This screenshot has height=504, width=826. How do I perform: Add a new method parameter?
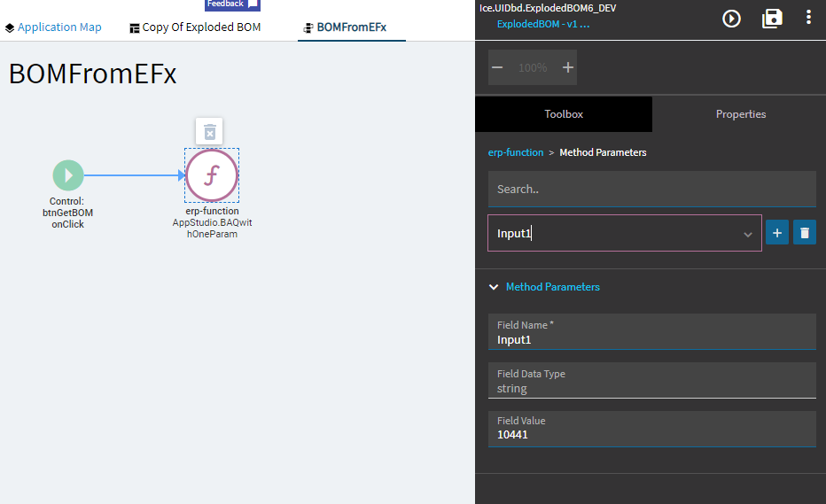(x=777, y=232)
